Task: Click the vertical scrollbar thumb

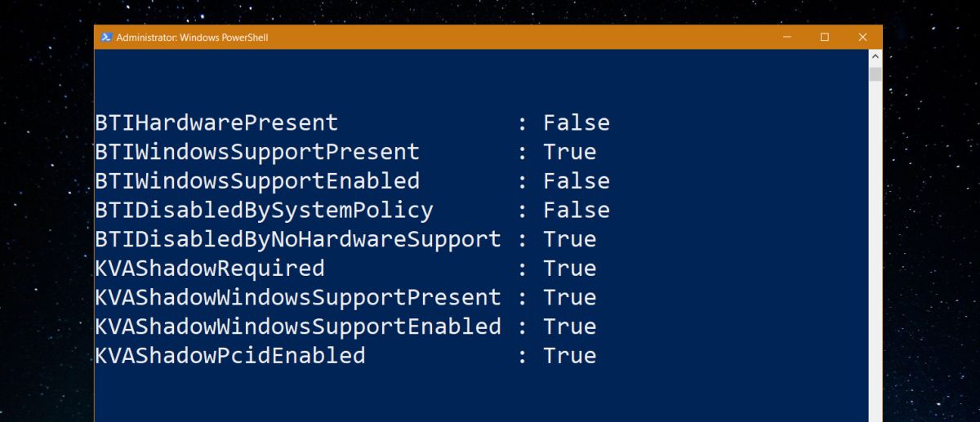Action: pos(875,74)
